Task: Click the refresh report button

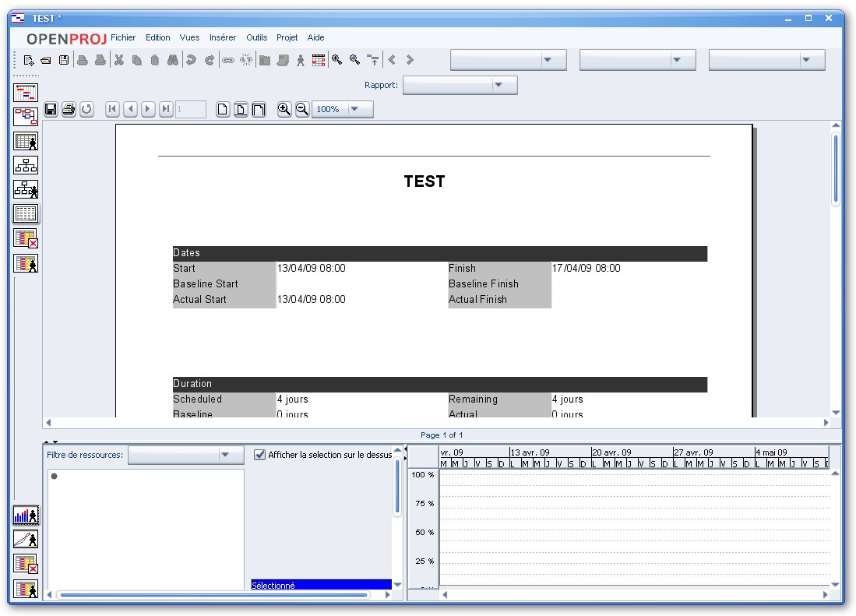Action: click(x=86, y=110)
